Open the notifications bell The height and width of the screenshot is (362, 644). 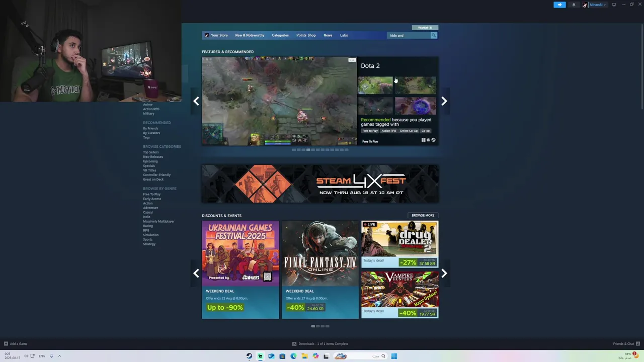click(x=574, y=5)
